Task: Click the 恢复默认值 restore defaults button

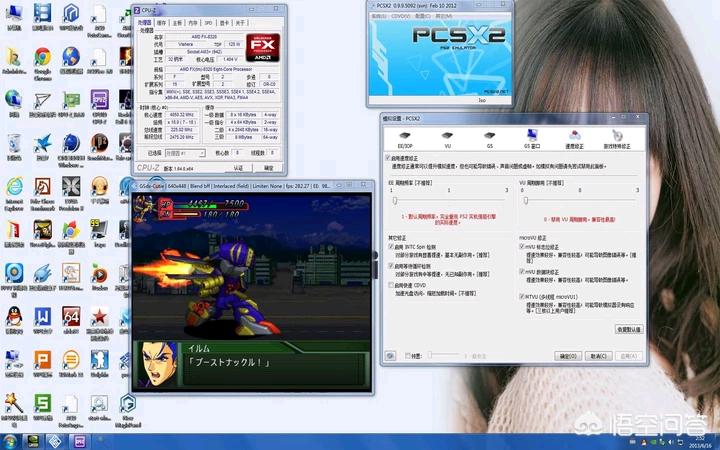Action: pyautogui.click(x=629, y=329)
